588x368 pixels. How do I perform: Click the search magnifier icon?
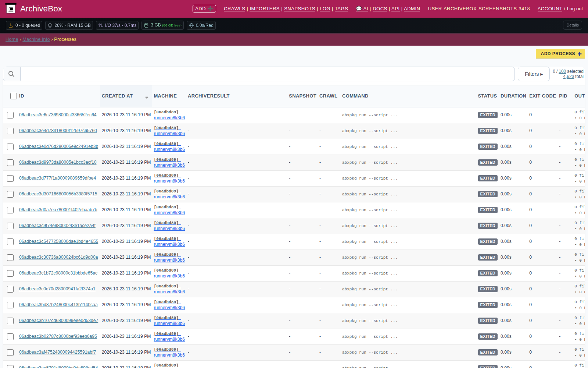coord(11,74)
